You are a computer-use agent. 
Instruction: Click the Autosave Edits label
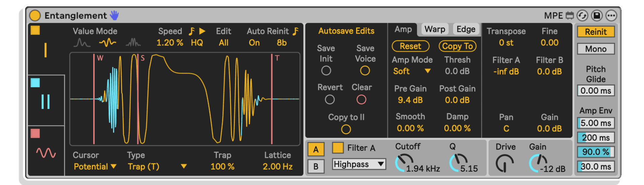point(346,31)
